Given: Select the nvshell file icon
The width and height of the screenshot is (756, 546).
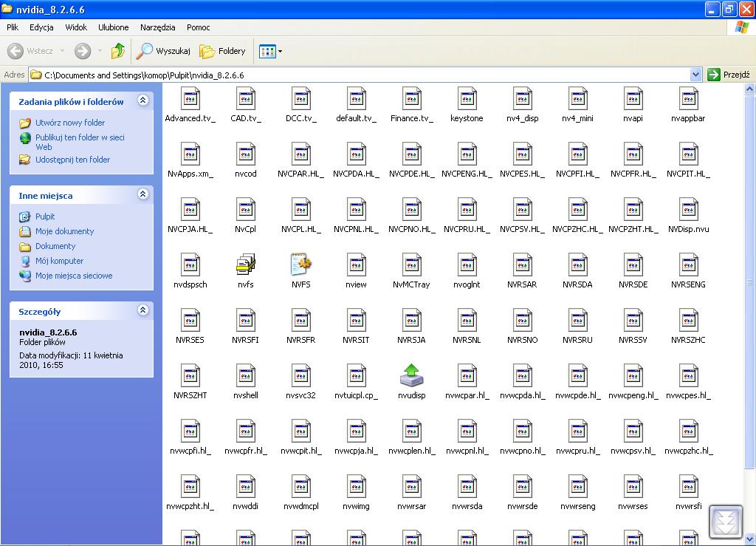Looking at the screenshot, I should click(x=245, y=376).
